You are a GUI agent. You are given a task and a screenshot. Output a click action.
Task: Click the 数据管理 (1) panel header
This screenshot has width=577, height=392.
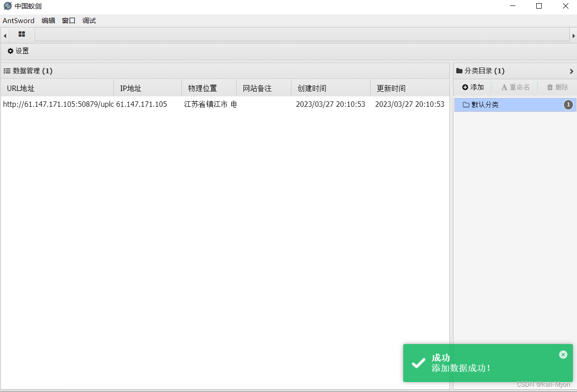(225, 71)
